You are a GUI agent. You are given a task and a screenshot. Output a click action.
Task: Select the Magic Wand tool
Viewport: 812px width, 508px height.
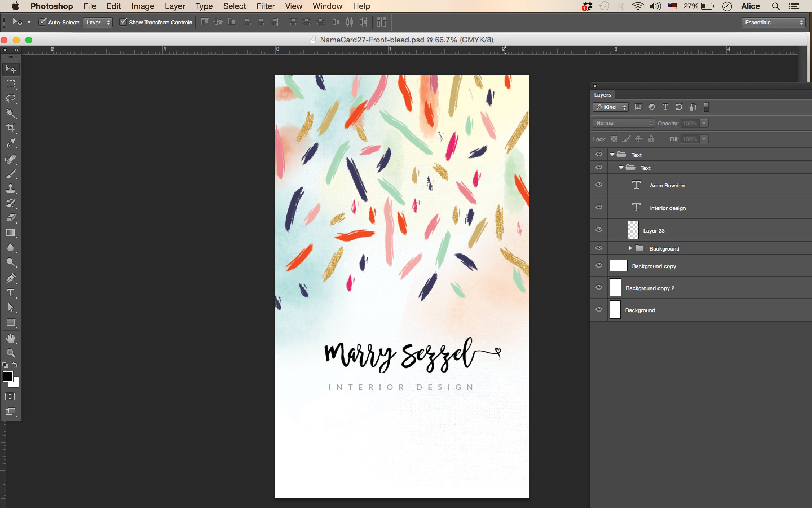click(x=11, y=113)
